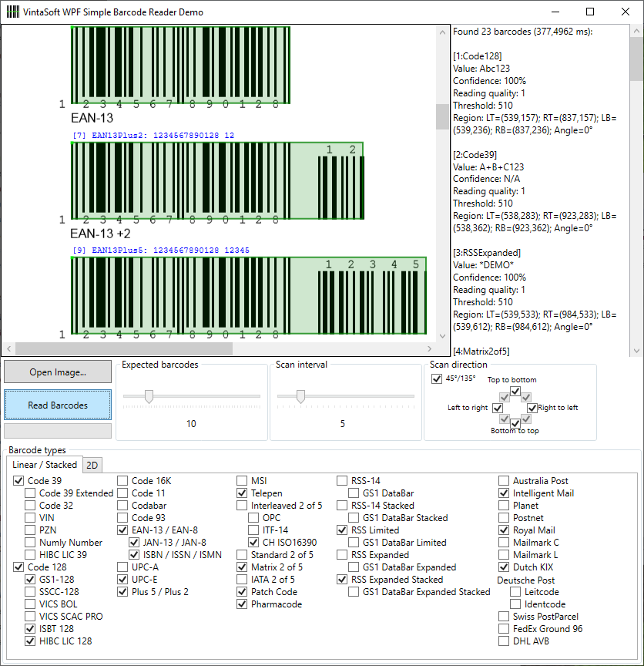Image resolution: width=644 pixels, height=666 pixels.
Task: Click scroll down arrow of results panel
Action: click(x=636, y=351)
